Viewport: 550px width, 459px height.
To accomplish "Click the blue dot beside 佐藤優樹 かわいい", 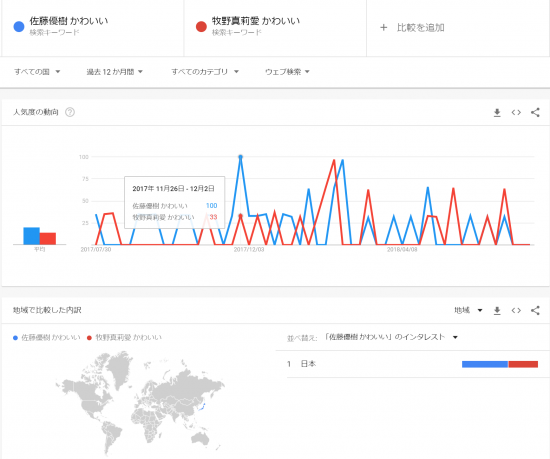I will coord(19,27).
